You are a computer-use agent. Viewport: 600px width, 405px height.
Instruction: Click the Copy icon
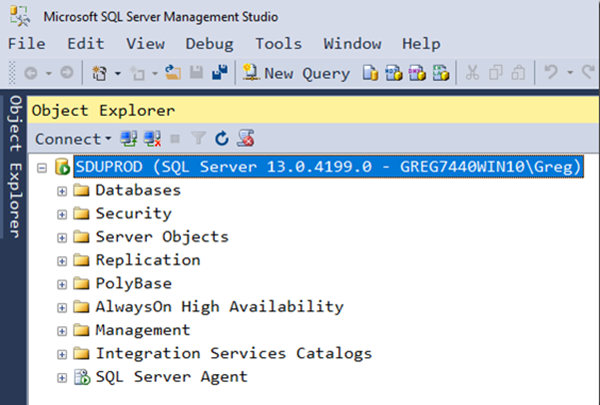click(x=496, y=72)
